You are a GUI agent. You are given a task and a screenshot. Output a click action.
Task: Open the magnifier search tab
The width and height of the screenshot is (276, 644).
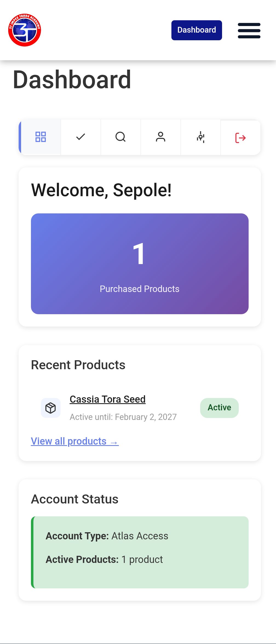click(120, 137)
